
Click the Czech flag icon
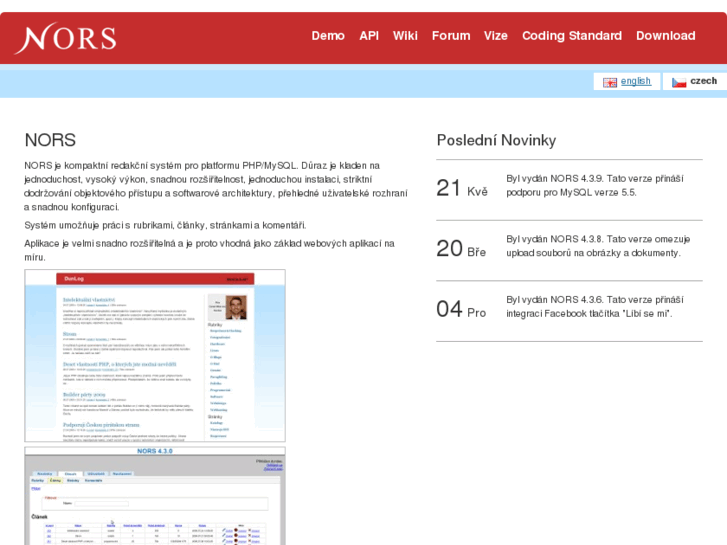679,83
